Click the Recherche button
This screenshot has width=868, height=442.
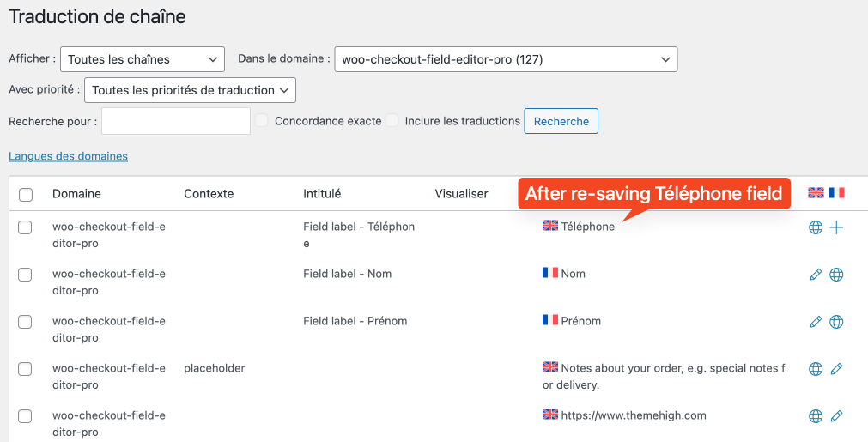pyautogui.click(x=561, y=121)
